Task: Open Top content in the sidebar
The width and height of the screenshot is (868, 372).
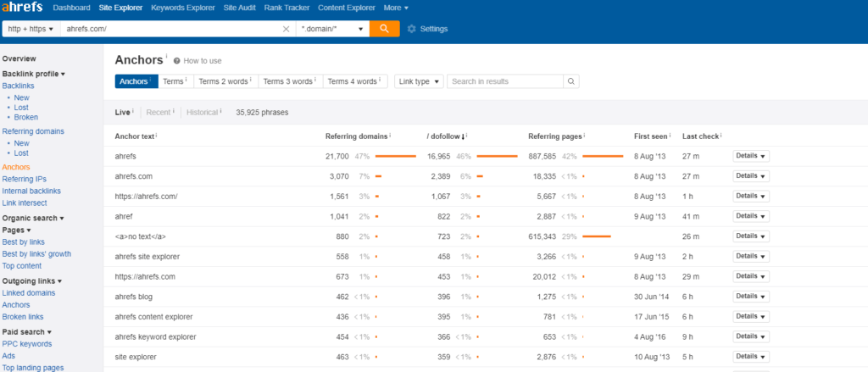Action: click(x=21, y=266)
